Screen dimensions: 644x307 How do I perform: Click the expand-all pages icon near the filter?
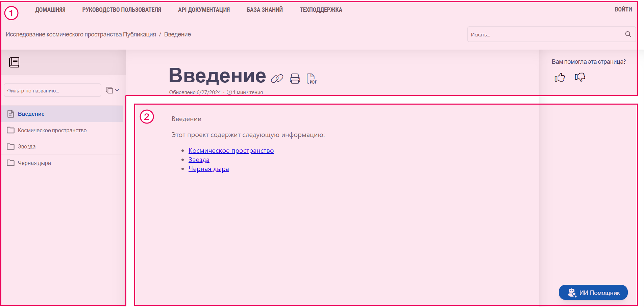pyautogui.click(x=109, y=90)
